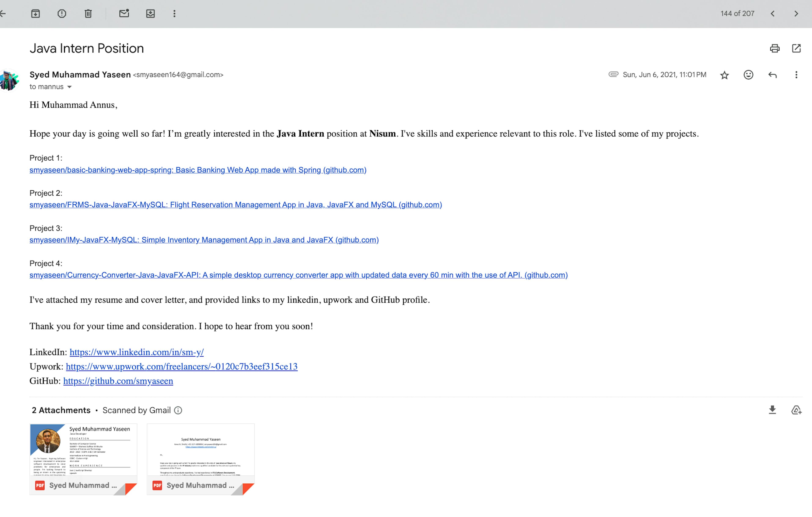This screenshot has width=812, height=517.
Task: Click the 'Project 4:' label
Action: pyautogui.click(x=46, y=263)
